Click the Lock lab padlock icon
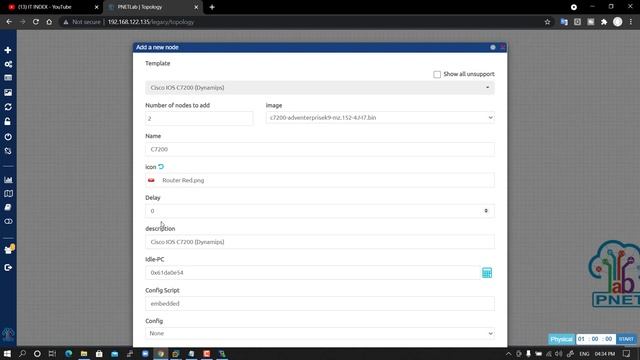This screenshot has width=640, height=360. pos(8,121)
